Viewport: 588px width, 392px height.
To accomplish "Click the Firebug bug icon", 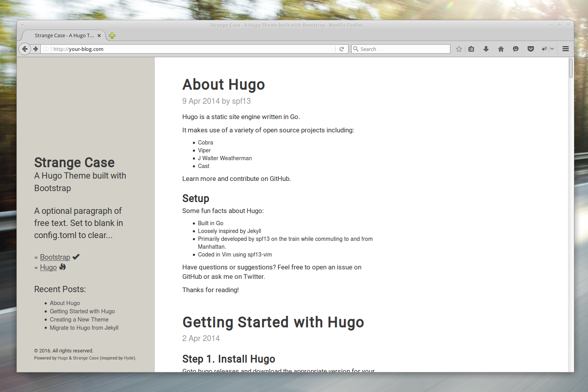I will coord(544,49).
